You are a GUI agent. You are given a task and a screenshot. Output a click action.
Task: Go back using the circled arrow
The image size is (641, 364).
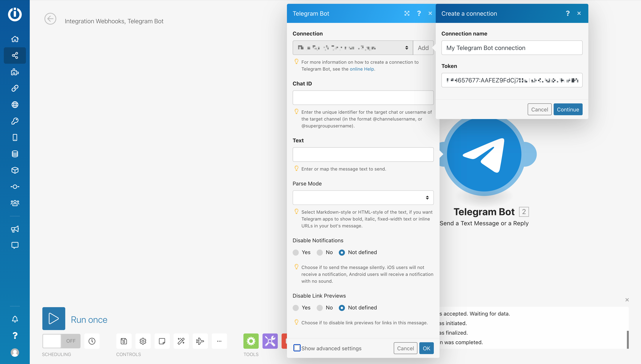tap(50, 19)
